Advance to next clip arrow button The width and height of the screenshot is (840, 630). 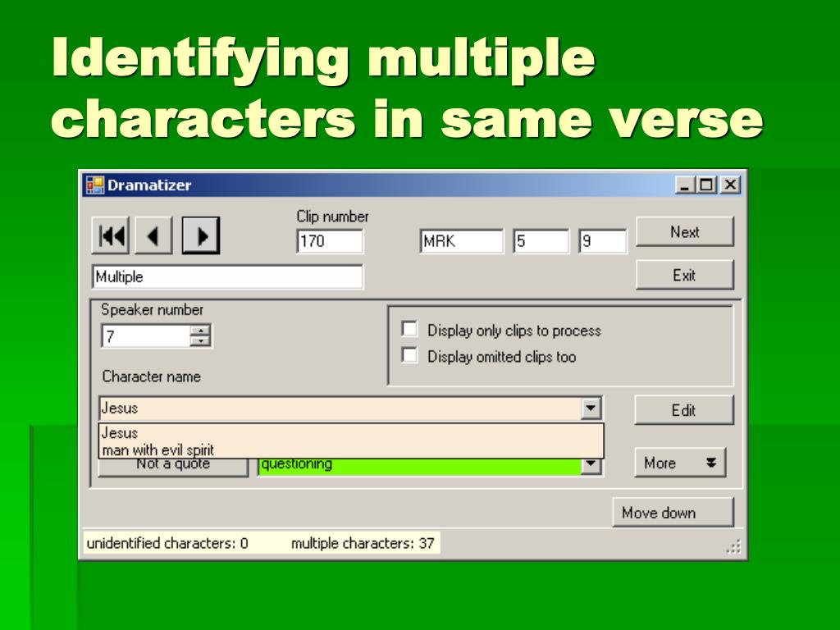[x=201, y=235]
